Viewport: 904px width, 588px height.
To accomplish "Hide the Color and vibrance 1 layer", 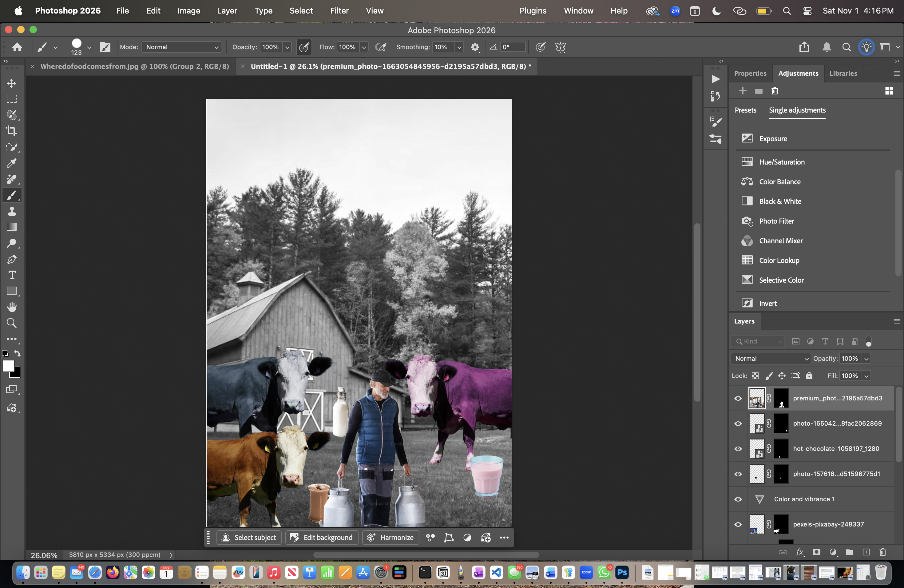I will point(738,499).
